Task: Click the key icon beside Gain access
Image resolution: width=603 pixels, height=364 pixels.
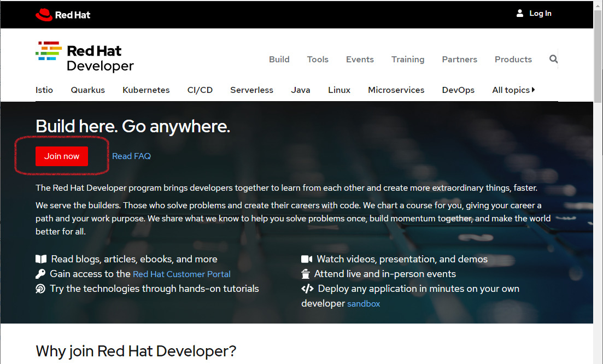Action: pos(40,274)
